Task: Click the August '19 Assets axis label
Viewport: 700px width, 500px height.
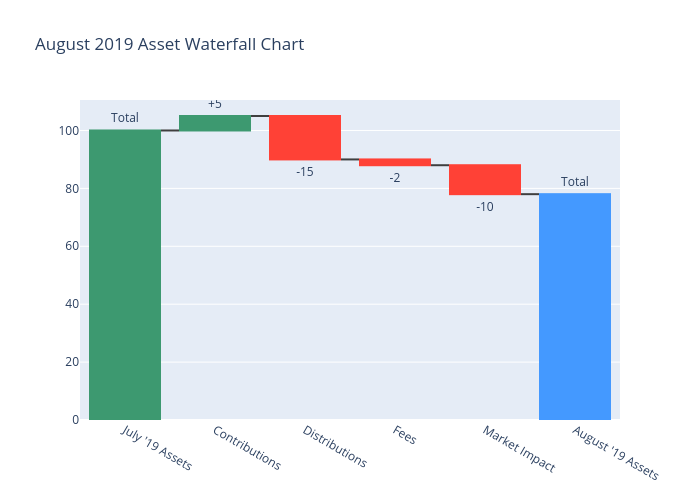Action: (615, 452)
